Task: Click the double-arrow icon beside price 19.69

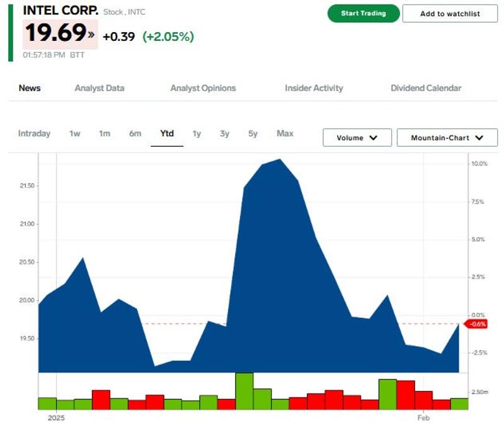Action: click(91, 34)
